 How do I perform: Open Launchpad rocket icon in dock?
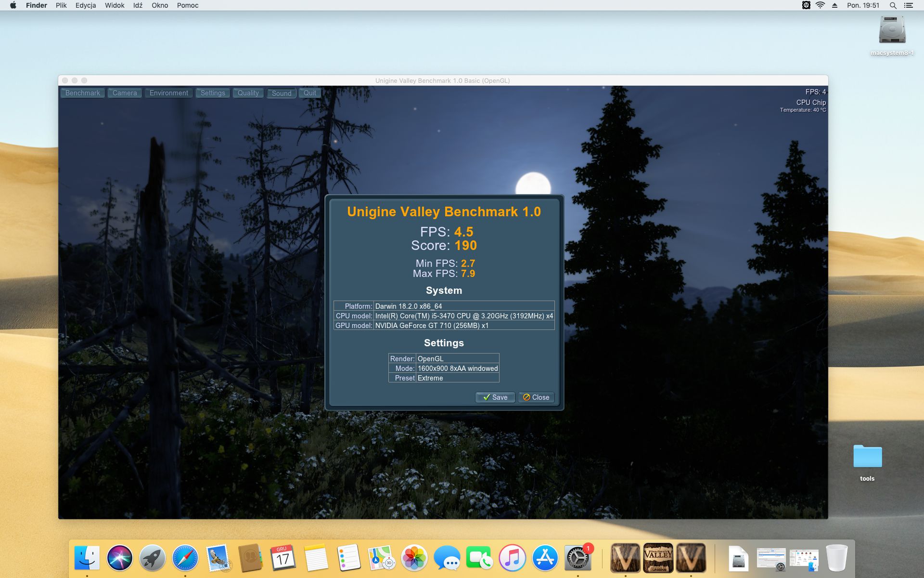coord(153,559)
